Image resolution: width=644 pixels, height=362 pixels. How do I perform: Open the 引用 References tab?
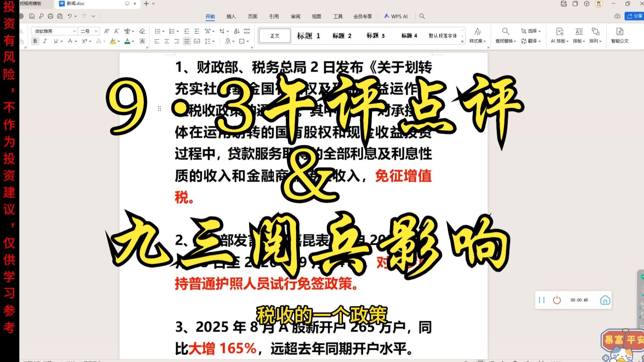274,16
